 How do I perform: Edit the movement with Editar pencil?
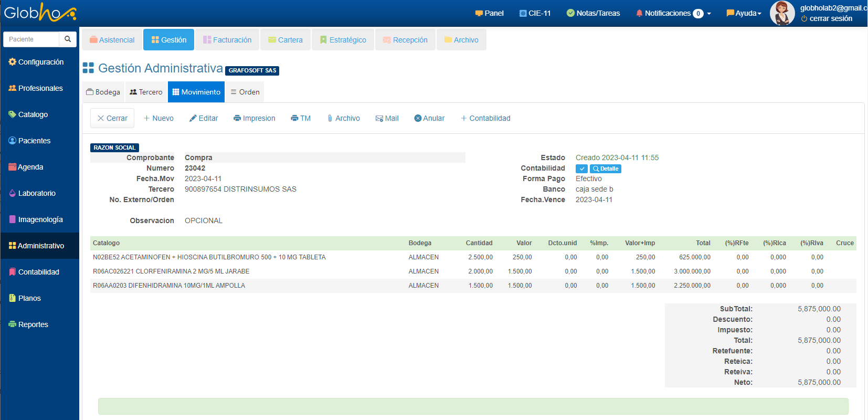204,118
